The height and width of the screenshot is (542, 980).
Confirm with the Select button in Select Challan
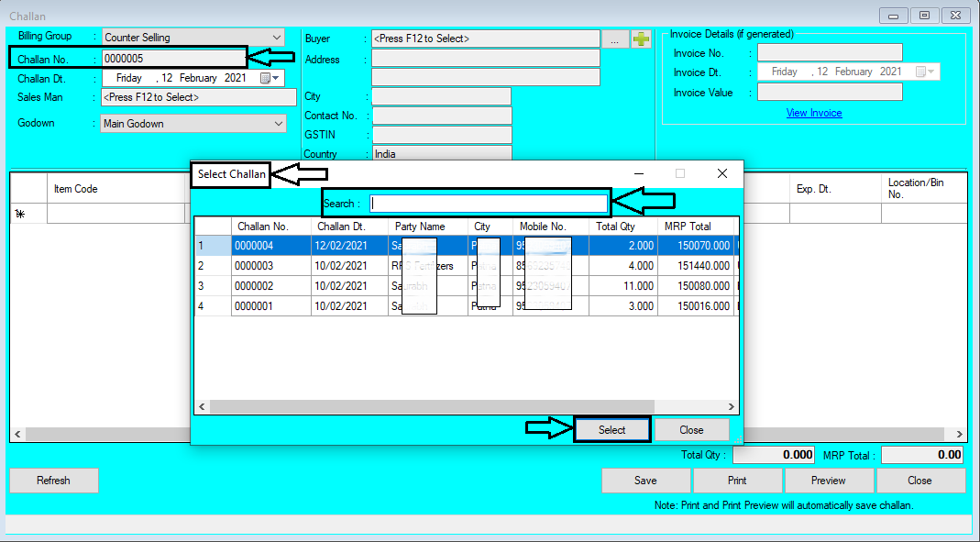[x=611, y=429]
